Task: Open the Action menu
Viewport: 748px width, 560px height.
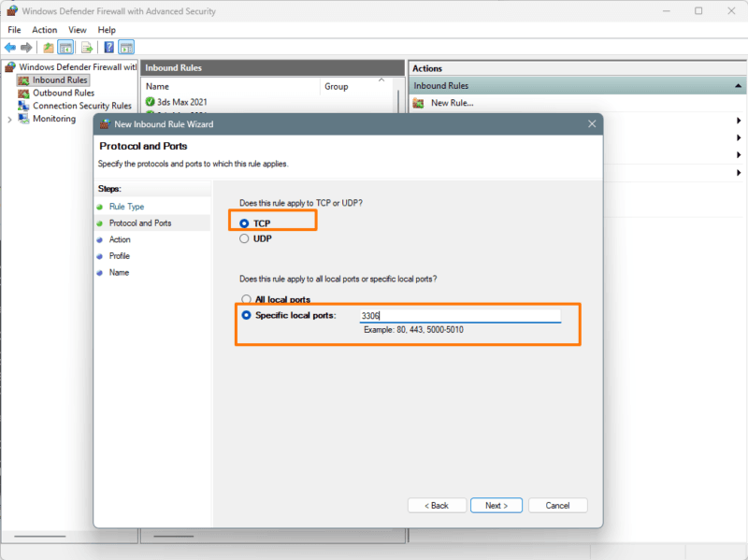Action: coord(44,30)
